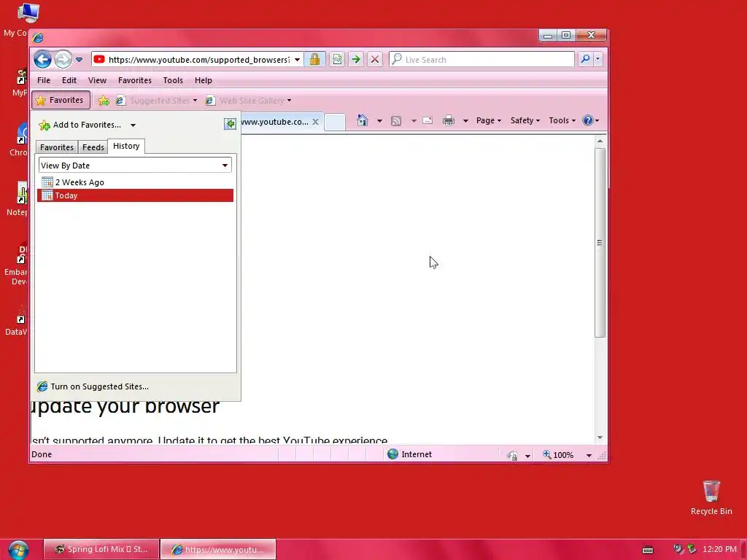
Task: Click the blue Help question mark icon
Action: tap(588, 120)
